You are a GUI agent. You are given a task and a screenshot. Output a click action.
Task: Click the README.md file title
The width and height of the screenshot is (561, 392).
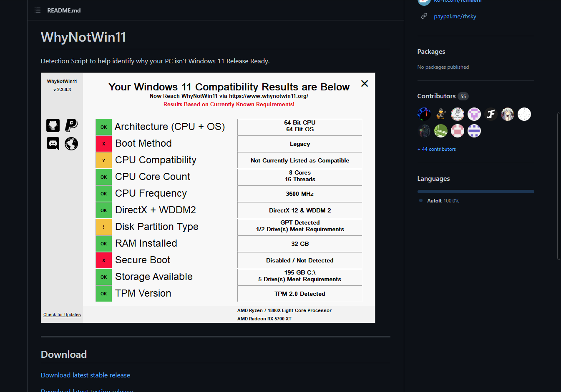click(64, 10)
